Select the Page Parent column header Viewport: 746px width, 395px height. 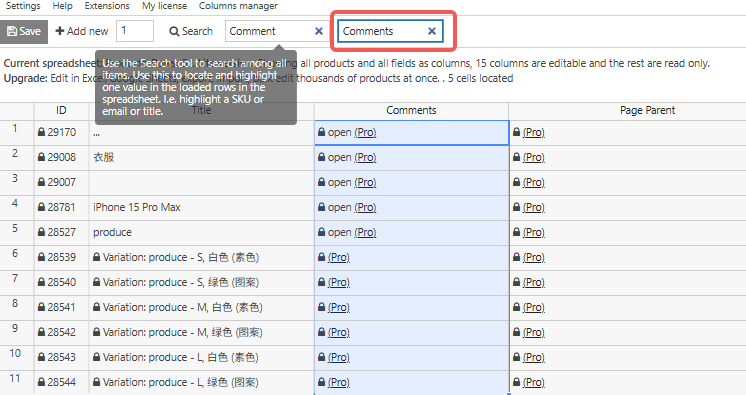pyautogui.click(x=647, y=110)
